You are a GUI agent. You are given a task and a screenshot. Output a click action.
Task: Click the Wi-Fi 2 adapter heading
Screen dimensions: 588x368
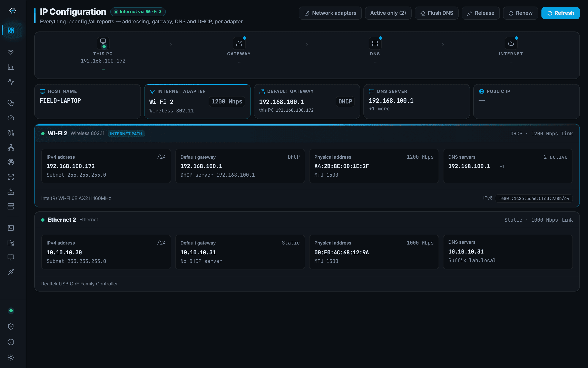pyautogui.click(x=57, y=133)
